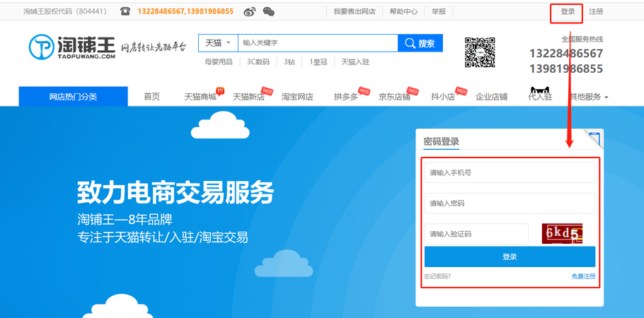Click the blue 登录 submit button
644x318 pixels.
click(x=510, y=257)
